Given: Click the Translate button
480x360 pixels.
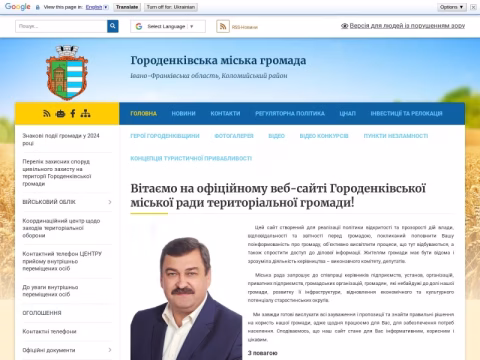Looking at the screenshot, I should point(127,7).
